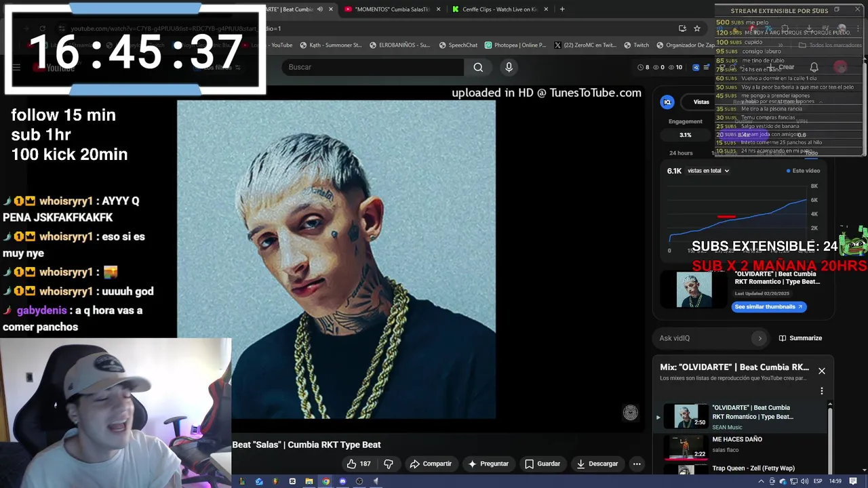Image resolution: width=868 pixels, height=488 pixels.
Task: Click the Compartir share button
Action: [x=431, y=464]
